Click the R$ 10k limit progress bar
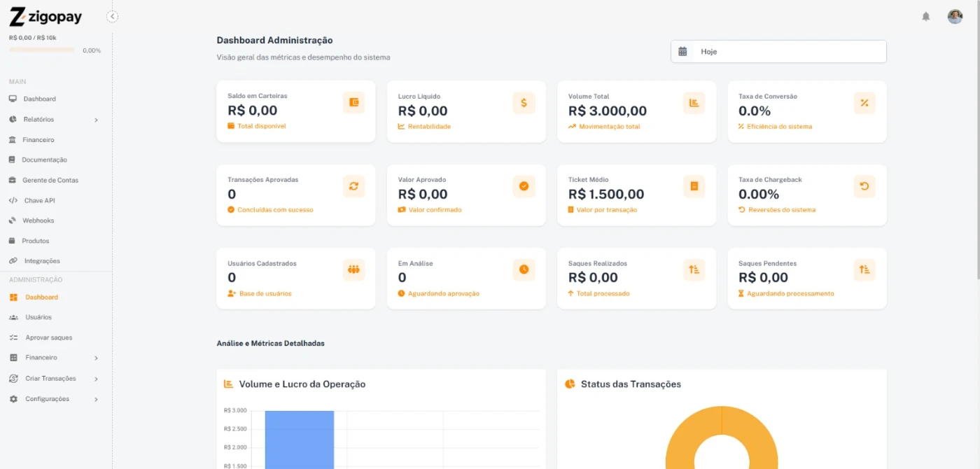 [42, 50]
